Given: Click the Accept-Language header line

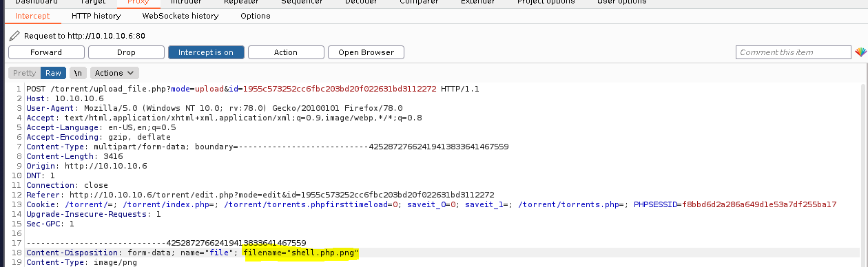Looking at the screenshot, I should coord(101,127).
